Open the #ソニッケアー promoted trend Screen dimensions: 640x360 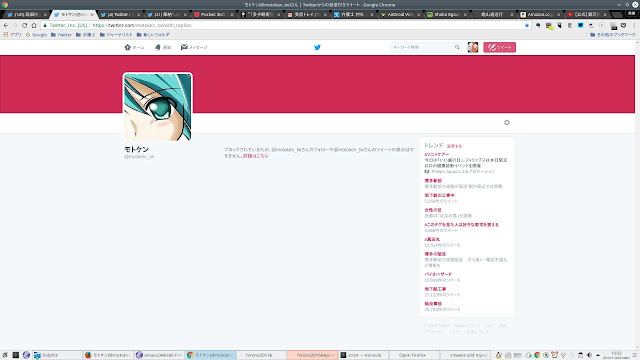[x=437, y=155]
